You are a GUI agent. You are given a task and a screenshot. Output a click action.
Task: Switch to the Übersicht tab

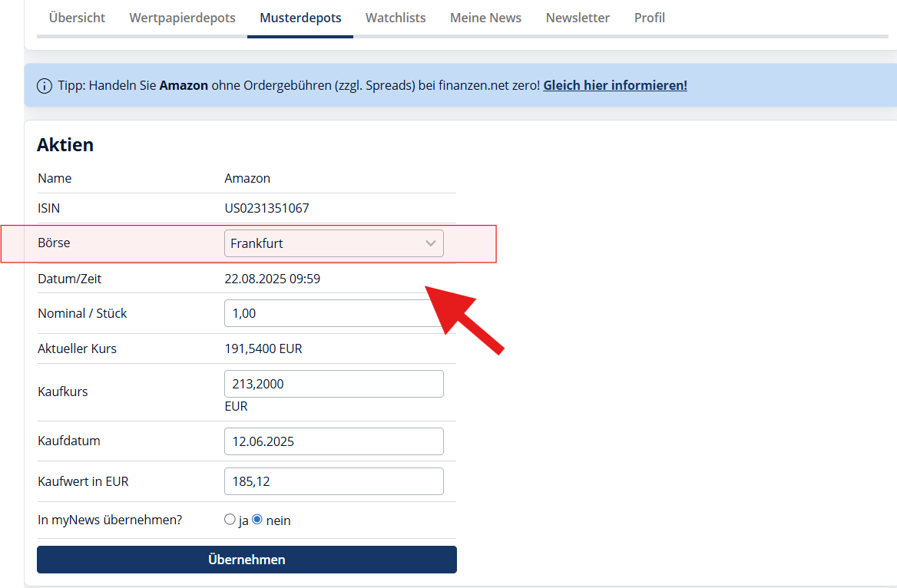pos(77,18)
